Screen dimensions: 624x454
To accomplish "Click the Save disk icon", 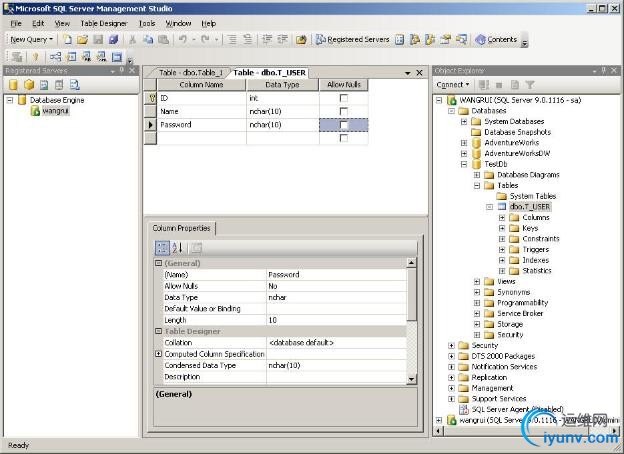I will [98, 39].
